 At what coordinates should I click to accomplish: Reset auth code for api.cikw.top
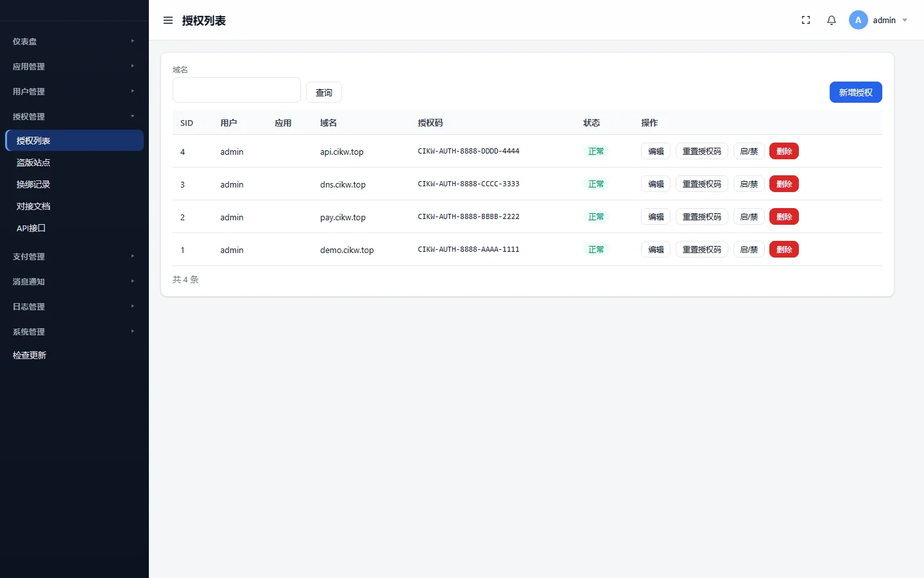click(x=702, y=151)
